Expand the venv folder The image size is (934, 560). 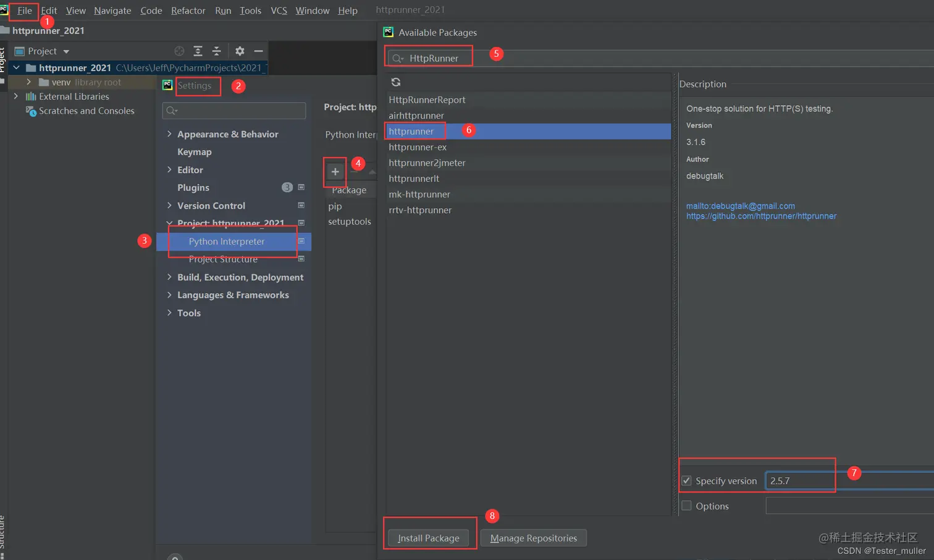coord(28,82)
